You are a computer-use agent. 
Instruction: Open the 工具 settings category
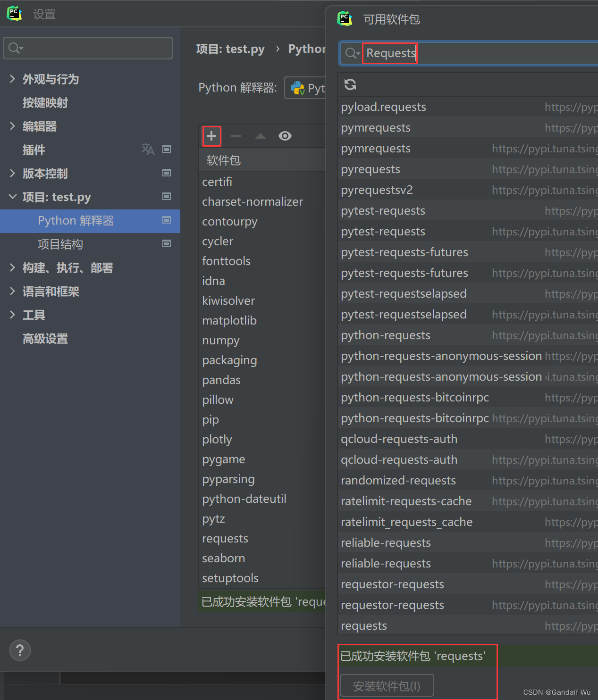tap(34, 315)
